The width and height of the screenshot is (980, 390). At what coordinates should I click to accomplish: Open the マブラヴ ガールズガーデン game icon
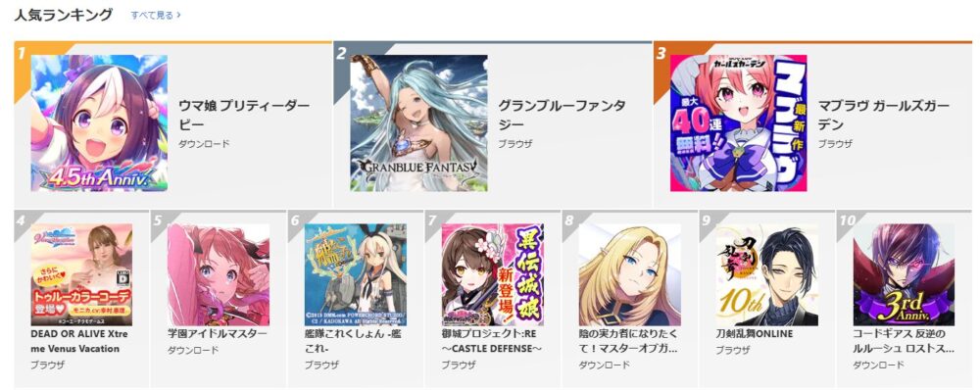(739, 123)
